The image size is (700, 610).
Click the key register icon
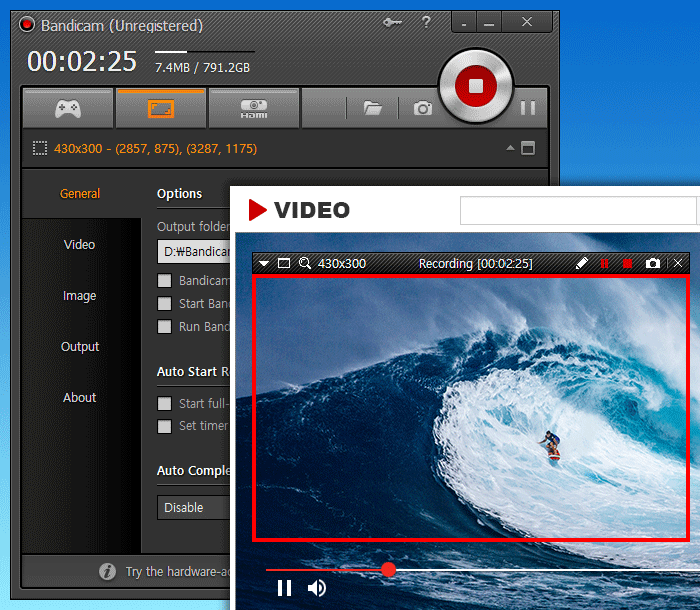392,22
